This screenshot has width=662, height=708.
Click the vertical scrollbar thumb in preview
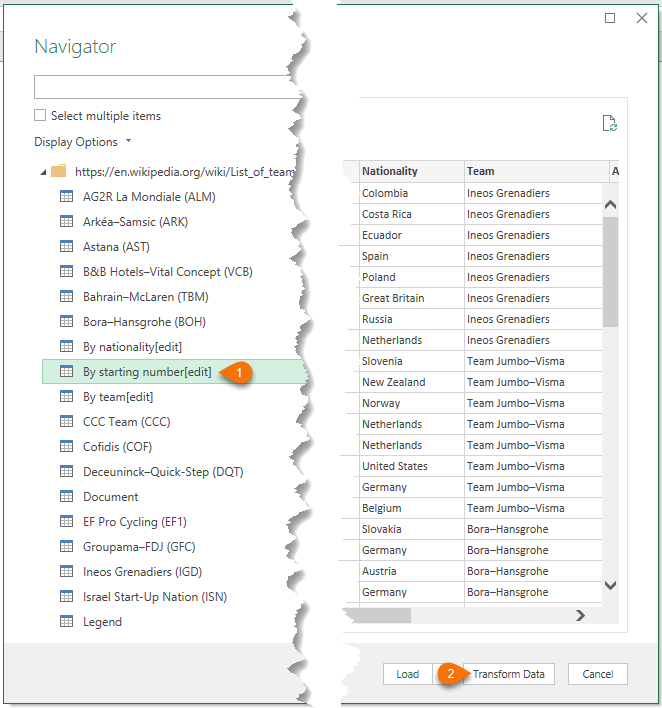click(x=611, y=271)
